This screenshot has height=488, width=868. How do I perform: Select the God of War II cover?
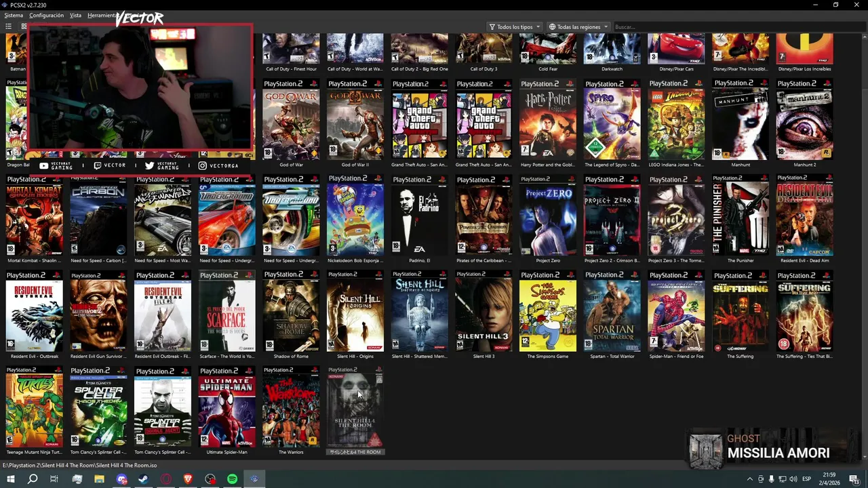point(355,120)
